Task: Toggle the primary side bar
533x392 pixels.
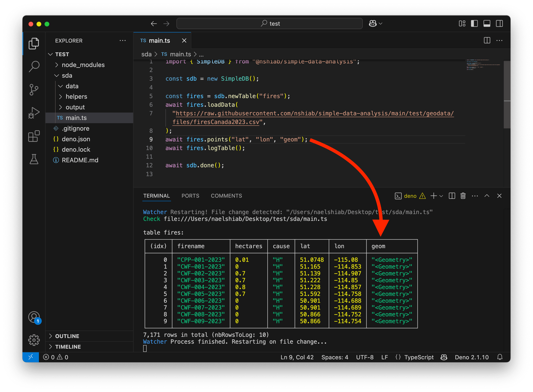Action: tap(474, 23)
